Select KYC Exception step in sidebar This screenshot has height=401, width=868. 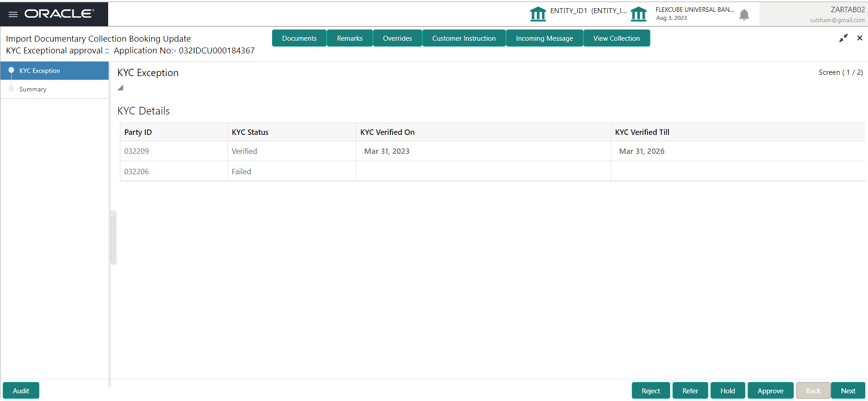(x=54, y=71)
